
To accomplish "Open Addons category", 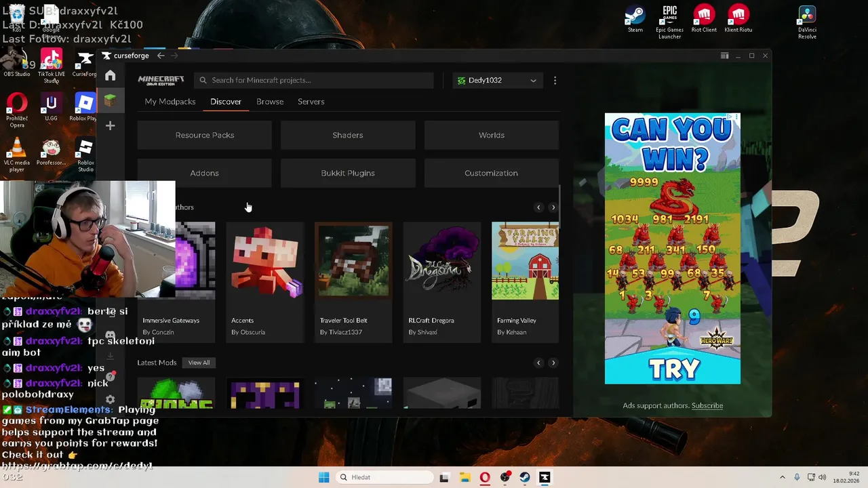I will [x=205, y=173].
